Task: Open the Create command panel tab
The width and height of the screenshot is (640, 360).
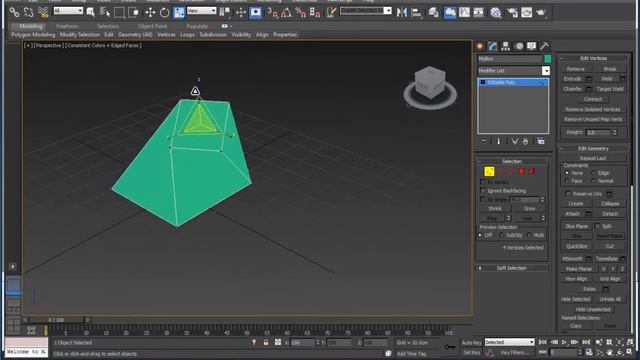Action: click(x=480, y=46)
